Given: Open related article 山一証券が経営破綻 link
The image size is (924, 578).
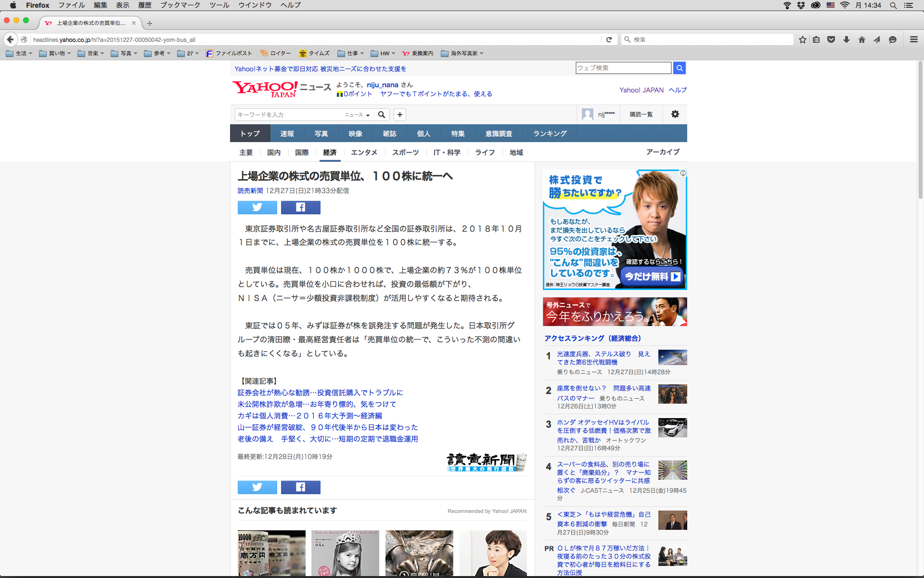Looking at the screenshot, I should (327, 427).
